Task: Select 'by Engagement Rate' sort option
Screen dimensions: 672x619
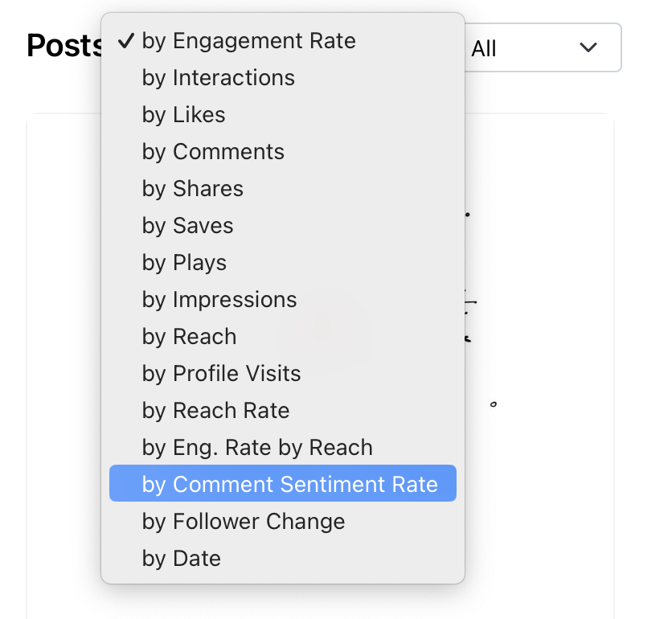Action: pyautogui.click(x=248, y=41)
